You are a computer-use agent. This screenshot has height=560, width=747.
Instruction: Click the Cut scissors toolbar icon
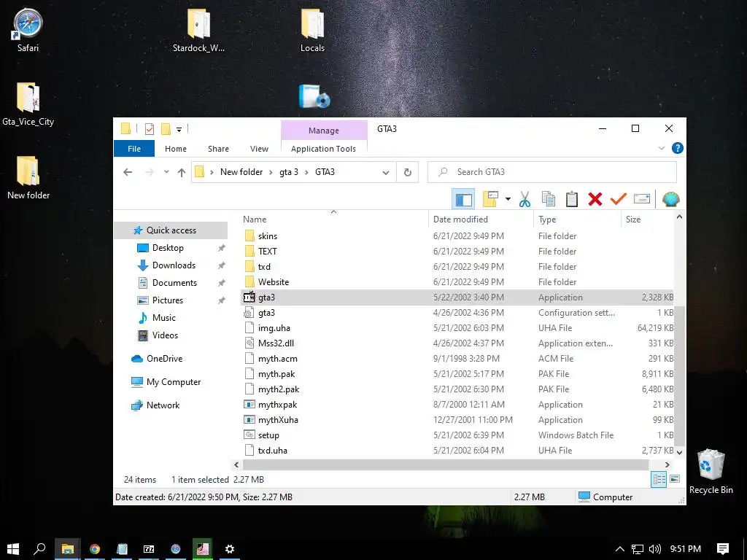pyautogui.click(x=525, y=199)
